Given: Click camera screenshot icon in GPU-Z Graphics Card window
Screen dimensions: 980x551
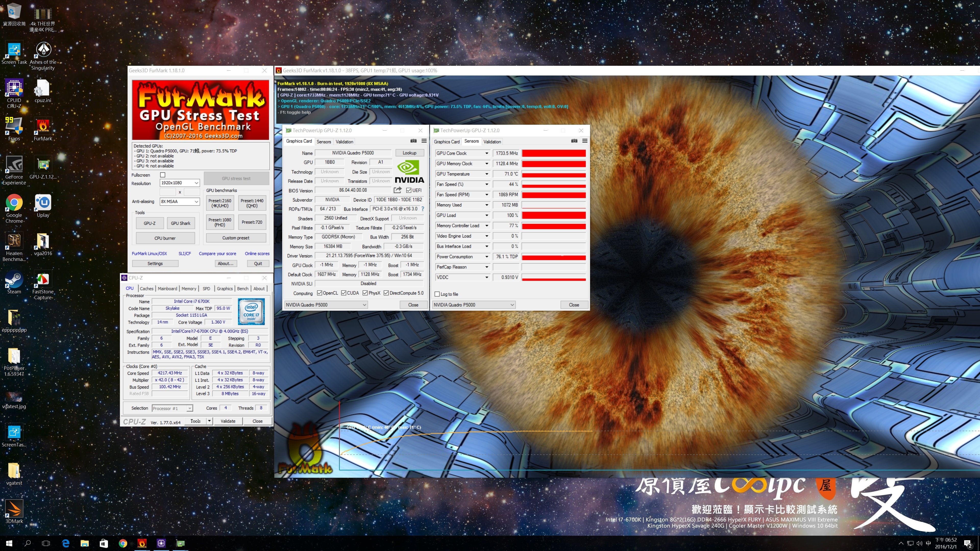Looking at the screenshot, I should click(413, 141).
